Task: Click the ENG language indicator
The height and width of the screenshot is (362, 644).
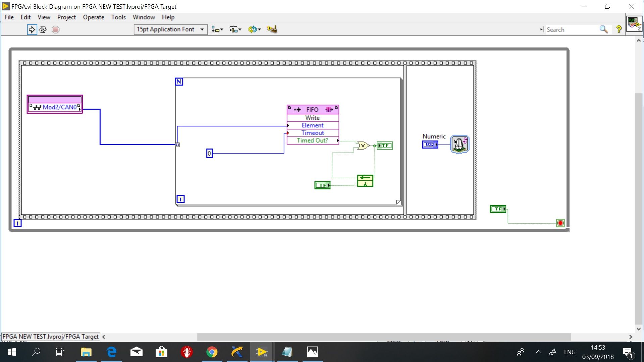Action: [570, 352]
